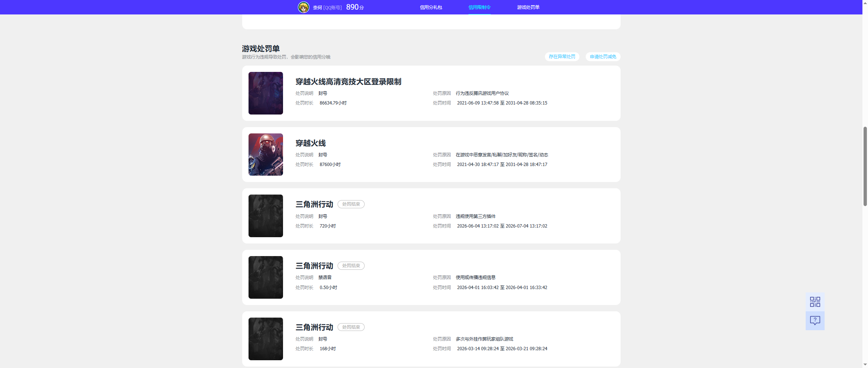Open 穿越火线高清竞技大区登录限制 game thumbnail
Image resolution: width=868 pixels, height=368 pixels.
[266, 93]
